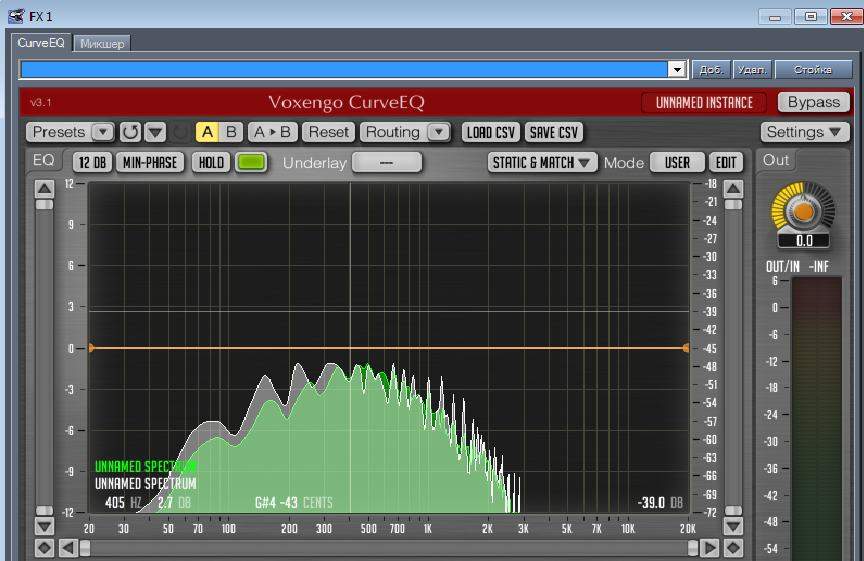Open the Presets dropdown
This screenshot has height=561, width=864.
(x=73, y=132)
